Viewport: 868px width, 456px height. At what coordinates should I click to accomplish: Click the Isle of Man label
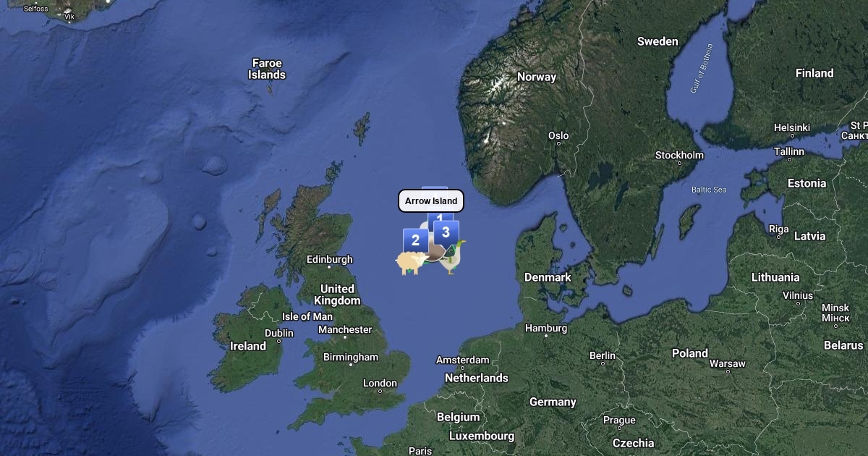tap(307, 316)
